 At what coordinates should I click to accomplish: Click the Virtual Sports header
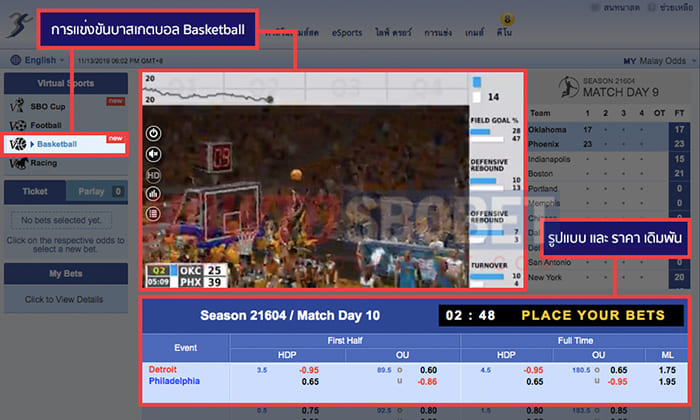(x=66, y=83)
